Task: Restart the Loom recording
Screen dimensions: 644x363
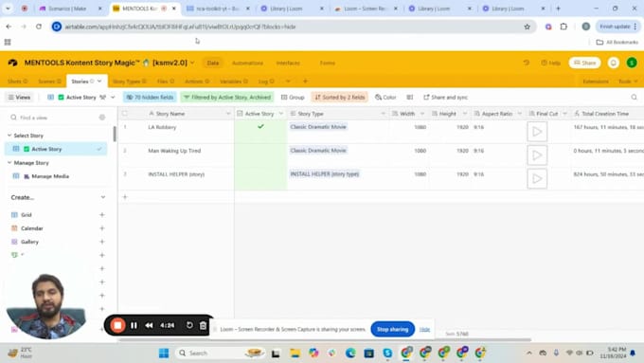Action: click(189, 325)
